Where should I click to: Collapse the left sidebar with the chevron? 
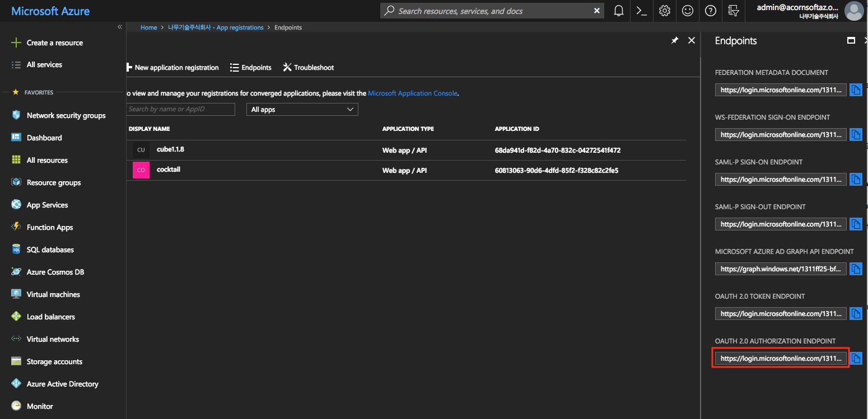[120, 27]
